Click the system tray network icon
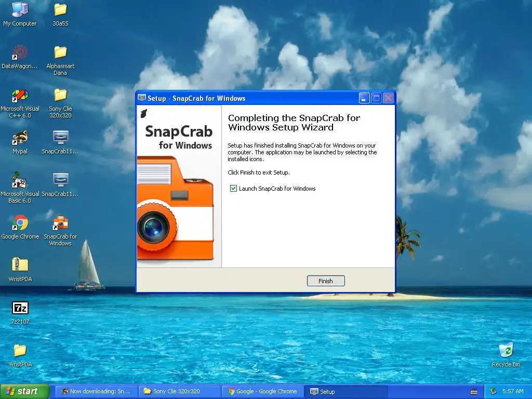 (494, 392)
